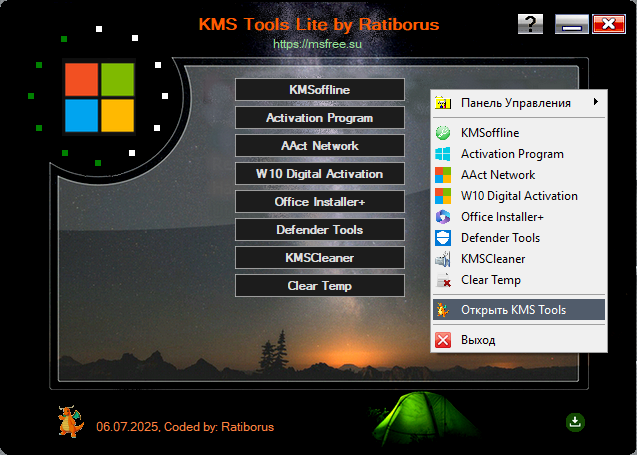Click the KMSCleaner icon in menu

[x=443, y=259]
